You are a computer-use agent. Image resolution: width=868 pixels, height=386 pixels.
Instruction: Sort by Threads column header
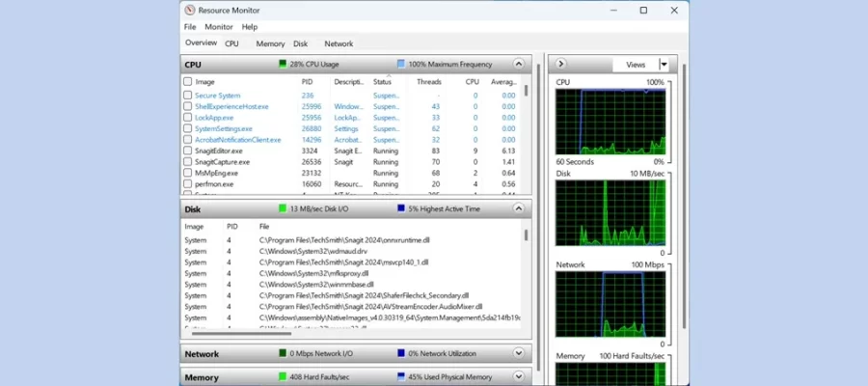(x=429, y=81)
